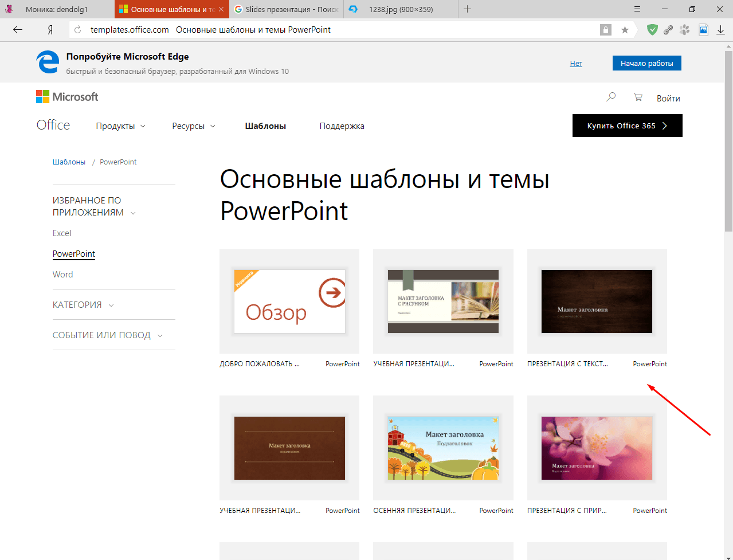Reload the page with the refresh icon
Image resolution: width=733 pixels, height=560 pixels.
click(x=78, y=30)
